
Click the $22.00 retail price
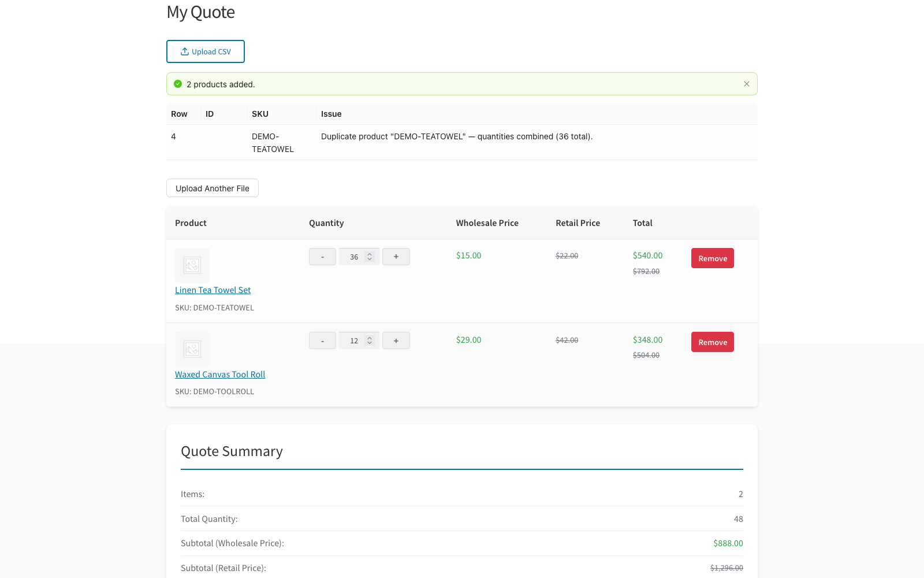567,255
